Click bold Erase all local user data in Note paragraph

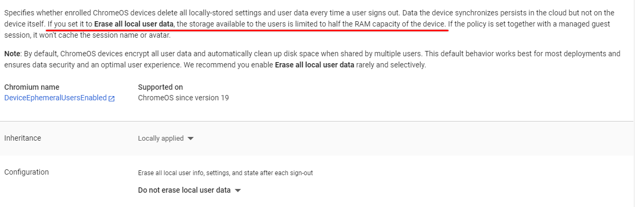pyautogui.click(x=314, y=65)
